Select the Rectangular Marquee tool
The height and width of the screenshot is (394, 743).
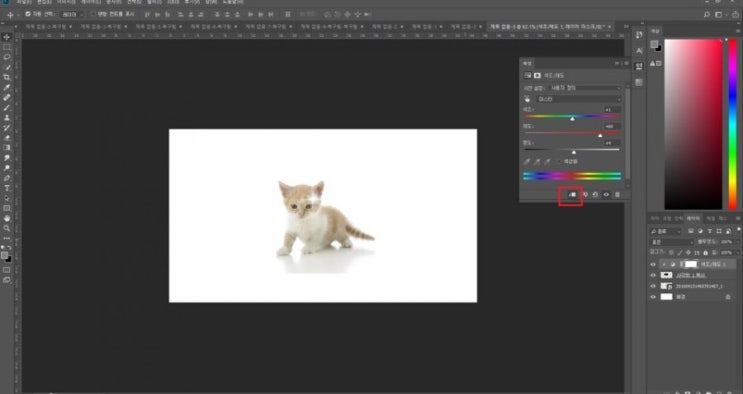point(7,47)
